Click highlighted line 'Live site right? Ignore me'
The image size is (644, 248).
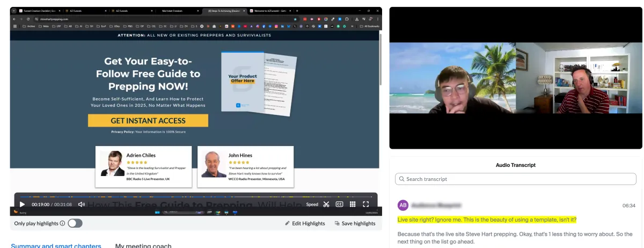[487, 220]
